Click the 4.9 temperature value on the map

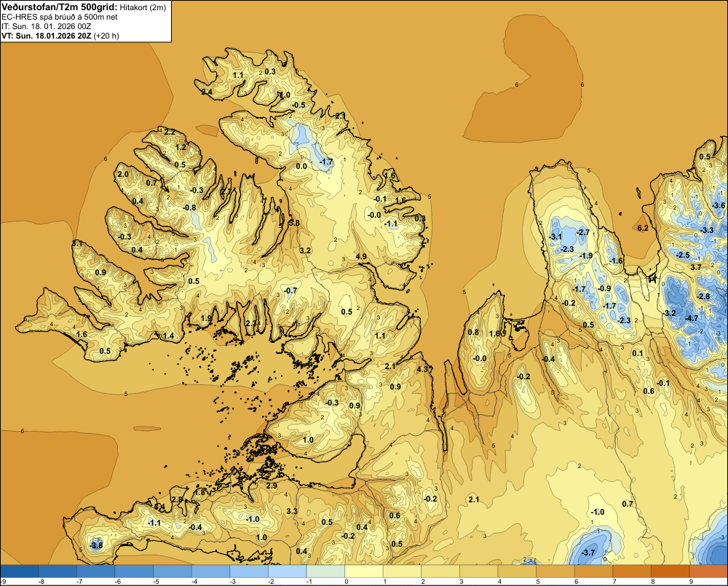click(x=361, y=256)
